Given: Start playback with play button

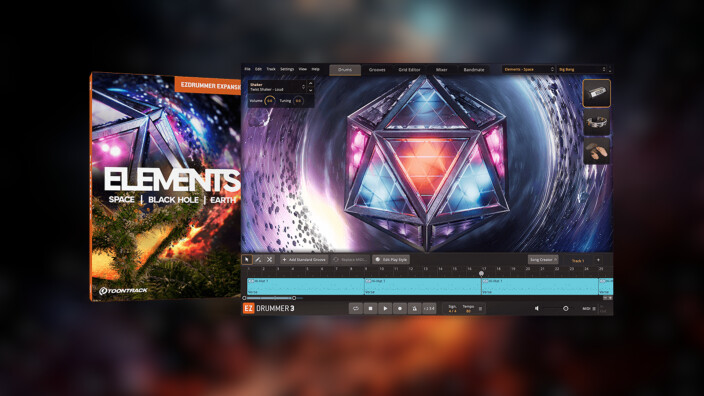Looking at the screenshot, I should coord(385,308).
